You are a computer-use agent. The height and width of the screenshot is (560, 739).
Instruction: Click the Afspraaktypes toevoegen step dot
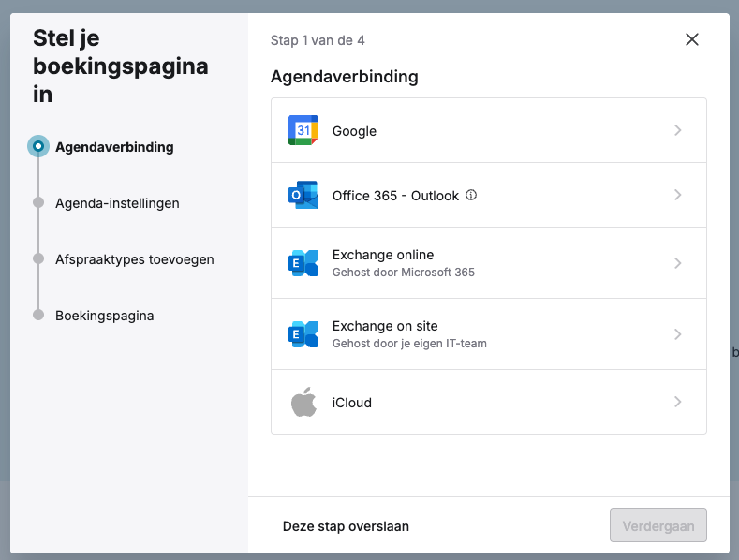point(38,258)
